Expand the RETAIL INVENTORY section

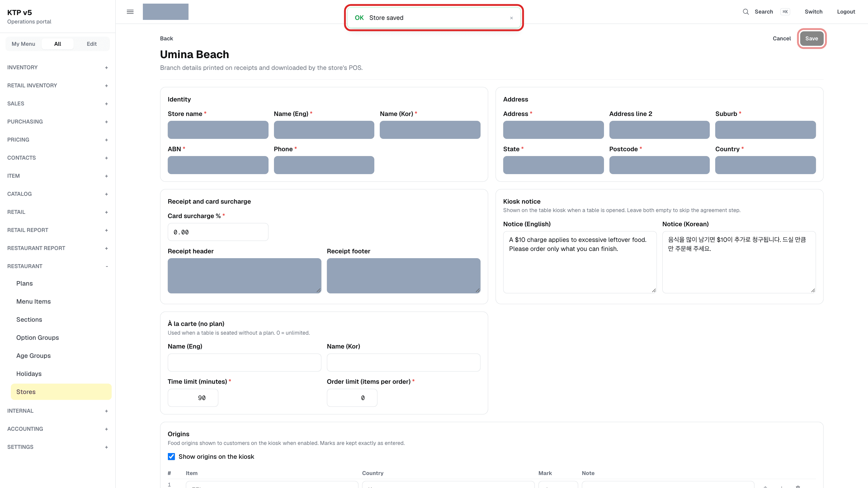tap(58, 86)
